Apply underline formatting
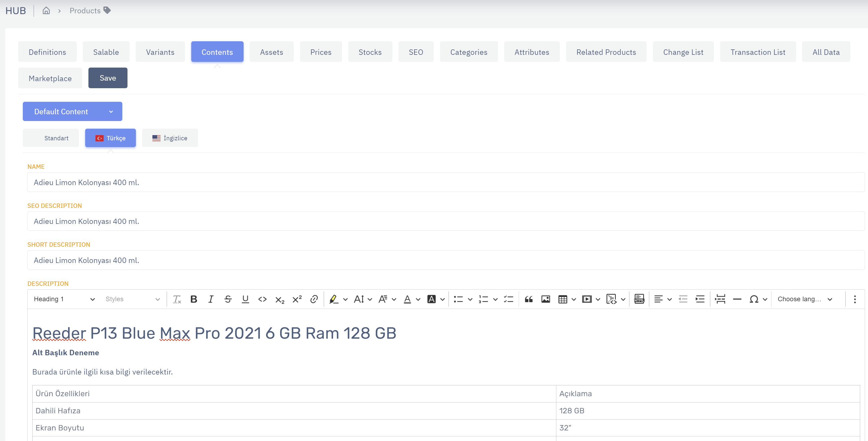The image size is (868, 441). (x=245, y=299)
